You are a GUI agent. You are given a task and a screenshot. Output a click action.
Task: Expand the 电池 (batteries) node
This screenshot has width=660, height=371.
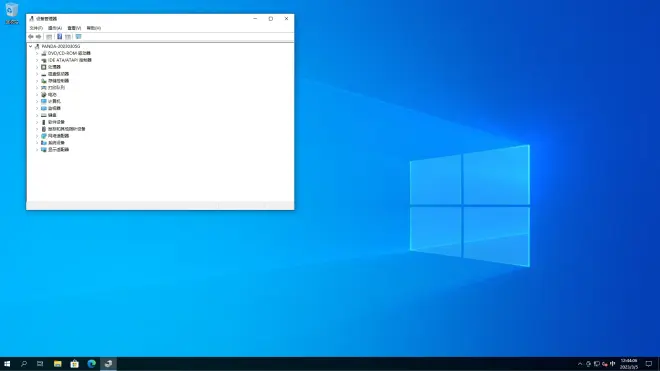pyautogui.click(x=37, y=95)
